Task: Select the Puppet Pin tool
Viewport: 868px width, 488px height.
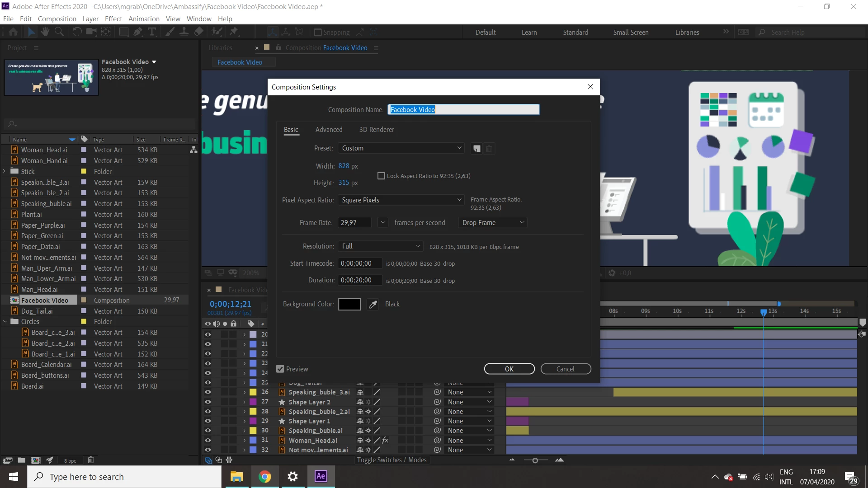Action: pyautogui.click(x=234, y=32)
